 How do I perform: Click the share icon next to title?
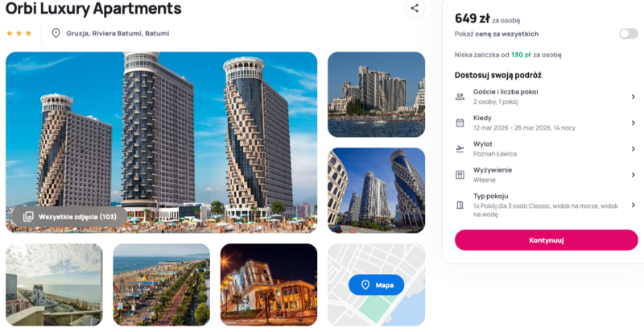[x=415, y=8]
